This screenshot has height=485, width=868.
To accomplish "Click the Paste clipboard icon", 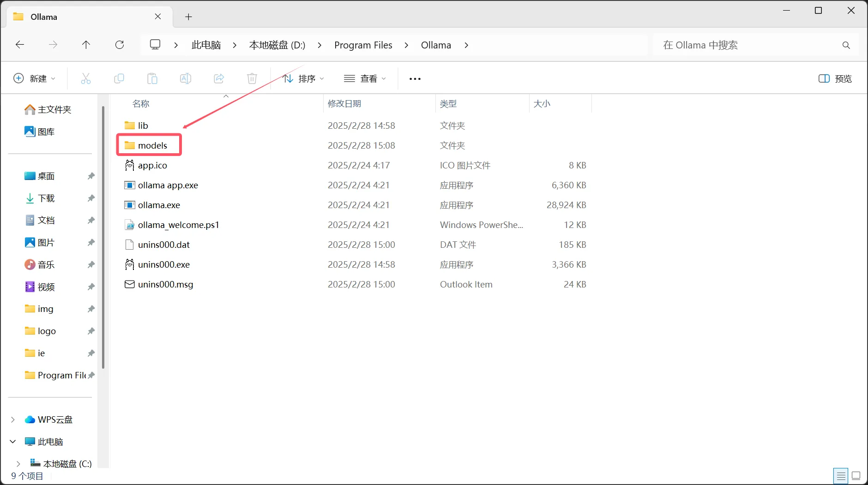I will (152, 78).
